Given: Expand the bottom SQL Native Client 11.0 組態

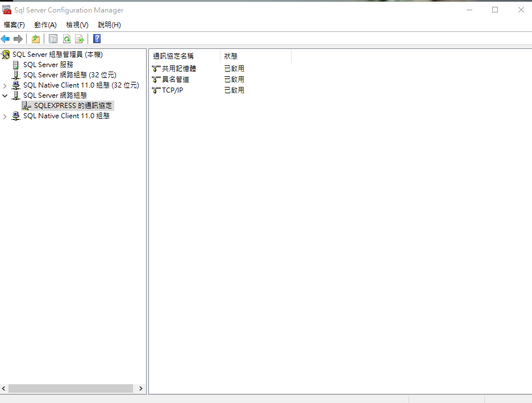Looking at the screenshot, I should (5, 117).
